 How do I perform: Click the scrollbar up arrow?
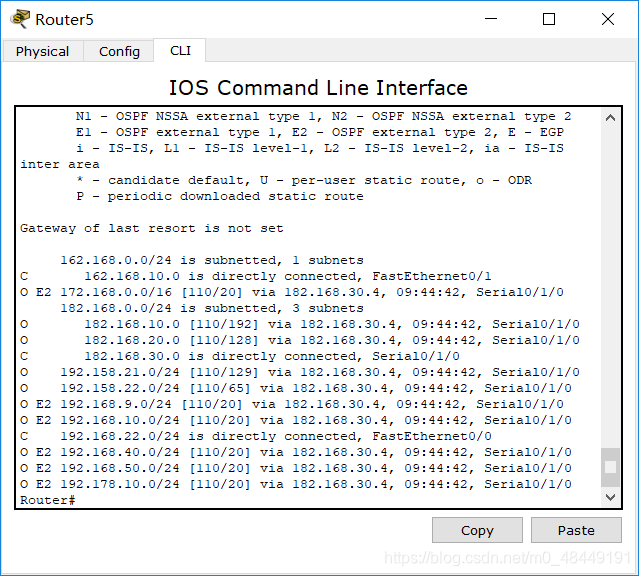pyautogui.click(x=610, y=118)
